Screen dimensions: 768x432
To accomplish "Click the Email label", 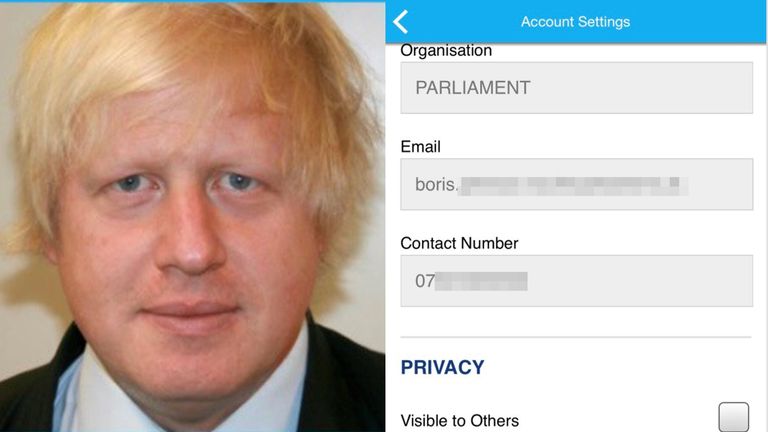I will pyautogui.click(x=420, y=146).
